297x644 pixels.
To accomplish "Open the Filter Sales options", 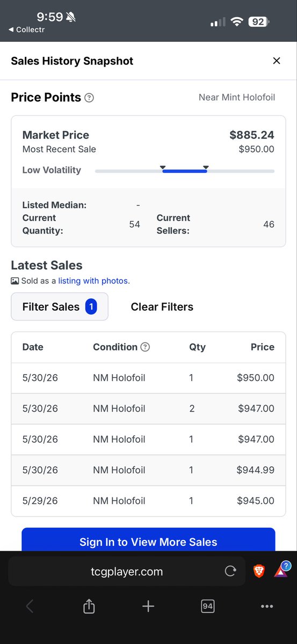I will (x=60, y=307).
